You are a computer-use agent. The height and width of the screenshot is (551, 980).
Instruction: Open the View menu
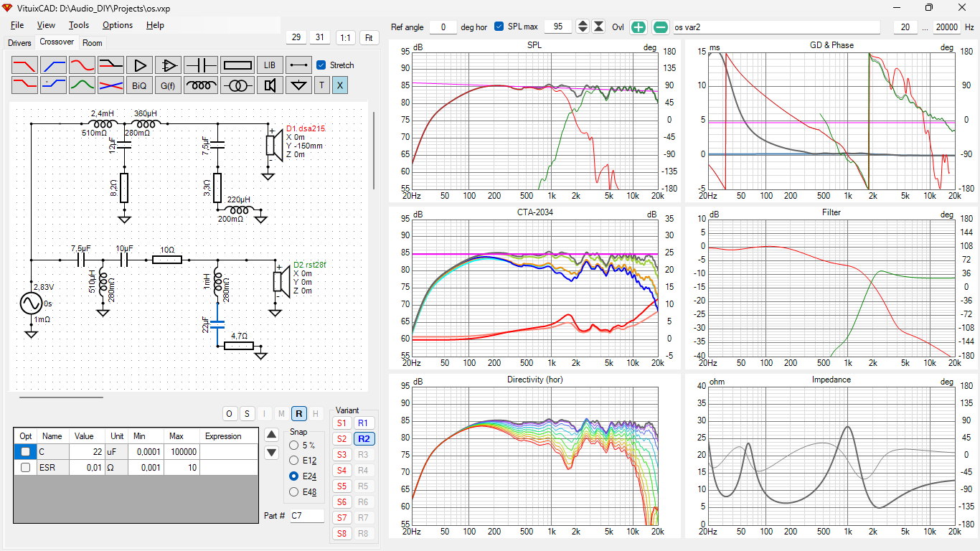tap(46, 25)
